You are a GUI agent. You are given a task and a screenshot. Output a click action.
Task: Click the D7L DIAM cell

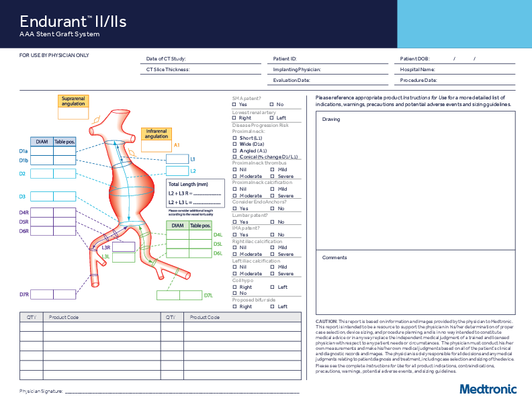(x=168, y=295)
